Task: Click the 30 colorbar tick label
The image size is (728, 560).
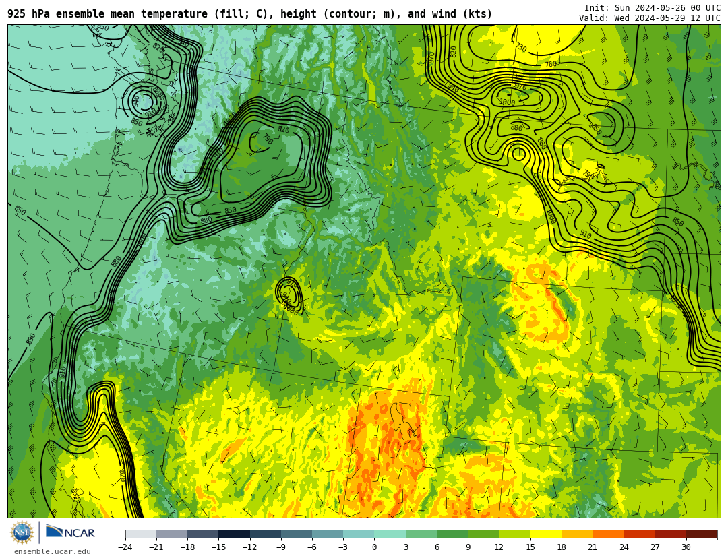Action: coord(686,547)
